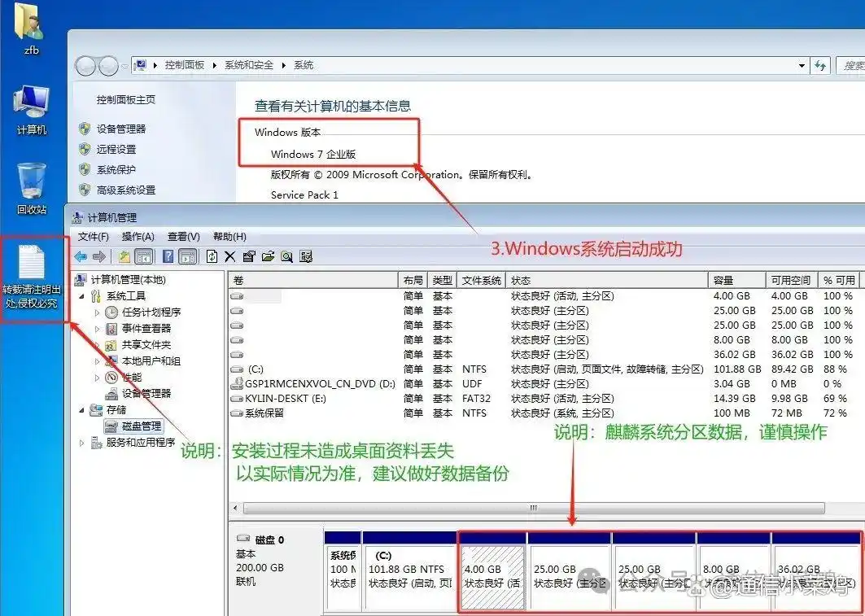865x616 pixels.
Task: Click the last toolbar settings icon
Action: pyautogui.click(x=306, y=256)
